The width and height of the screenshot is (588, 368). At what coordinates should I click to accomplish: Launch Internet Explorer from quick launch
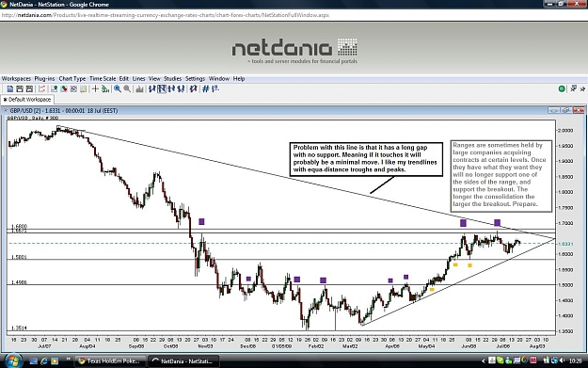[44, 361]
